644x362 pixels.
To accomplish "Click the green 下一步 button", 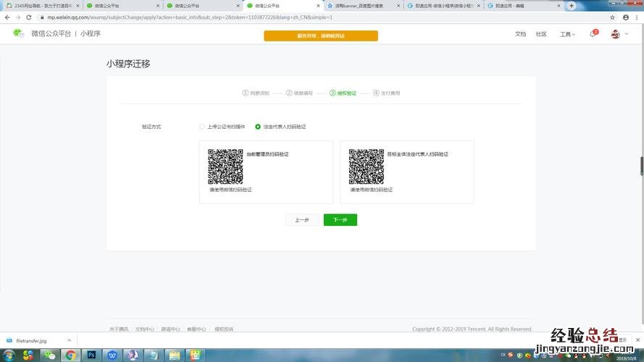I will coord(340,220).
